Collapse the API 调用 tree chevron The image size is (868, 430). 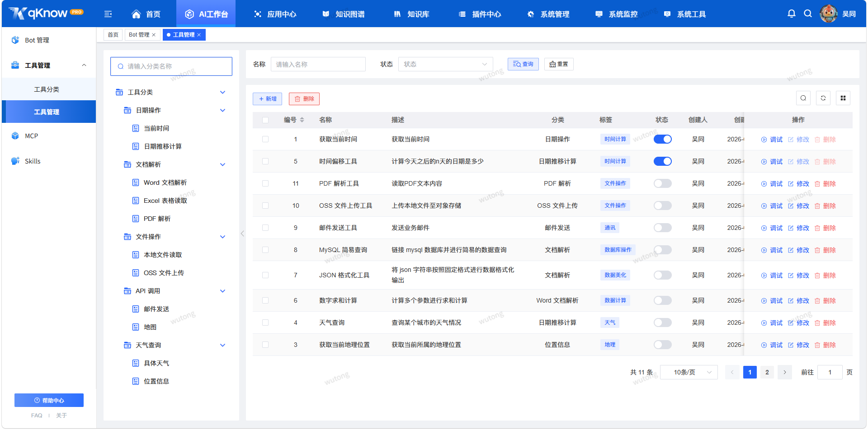pos(222,291)
